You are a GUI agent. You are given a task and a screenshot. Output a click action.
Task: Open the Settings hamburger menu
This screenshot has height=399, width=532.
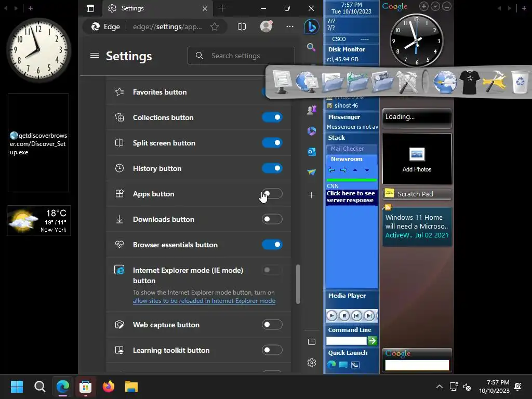click(95, 55)
